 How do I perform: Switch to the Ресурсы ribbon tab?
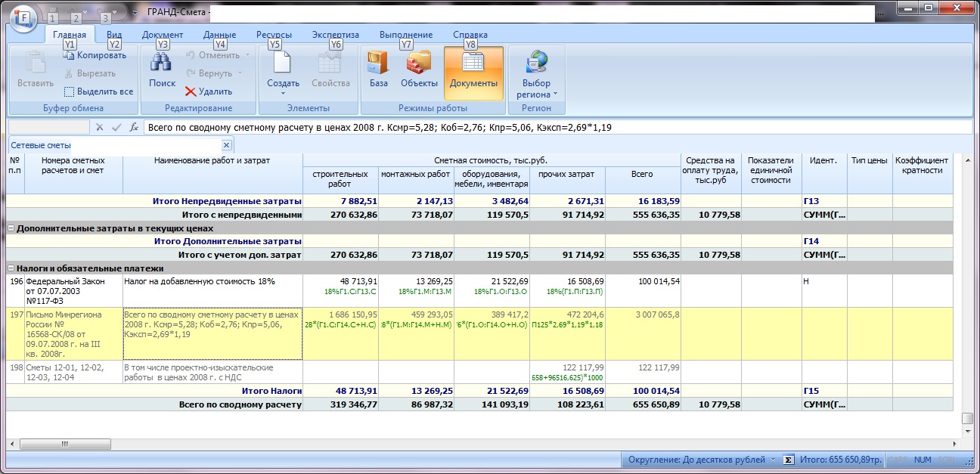pyautogui.click(x=274, y=35)
